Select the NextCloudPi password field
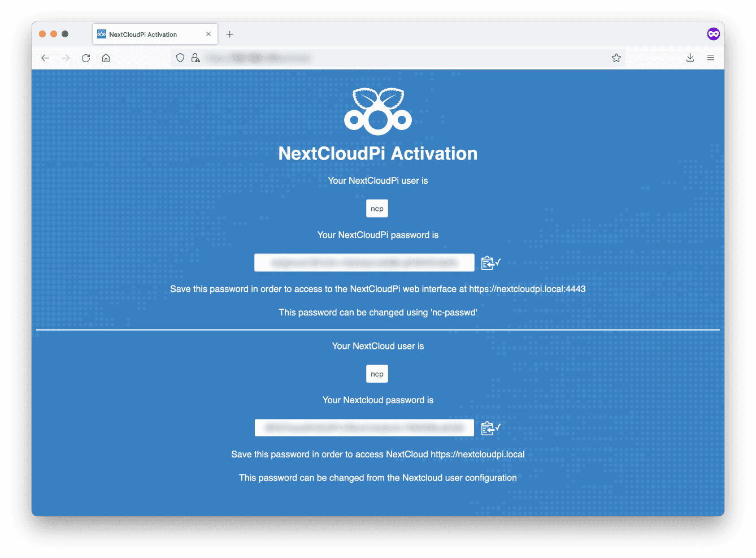This screenshot has width=756, height=558. pos(364,262)
